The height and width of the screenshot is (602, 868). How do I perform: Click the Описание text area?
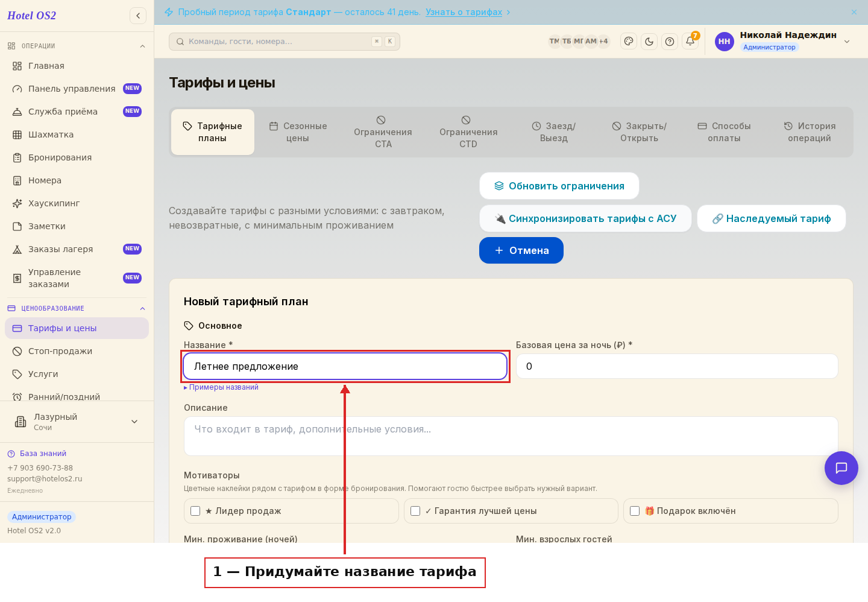511,436
